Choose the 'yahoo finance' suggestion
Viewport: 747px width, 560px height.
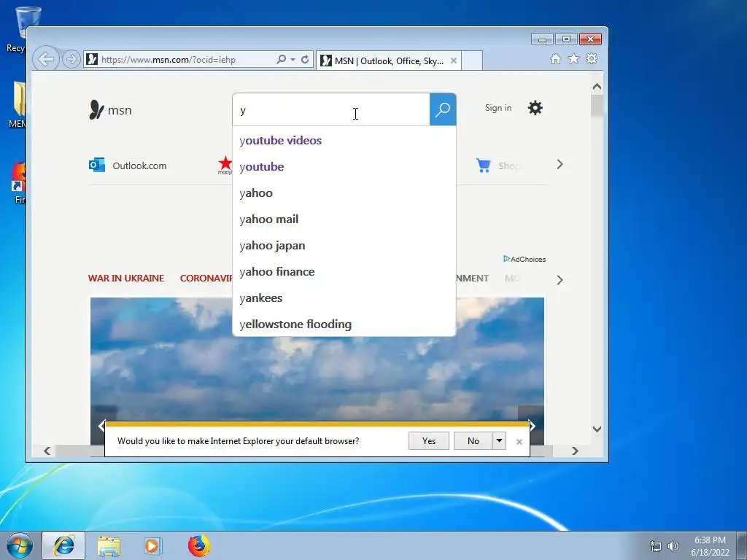click(344, 271)
